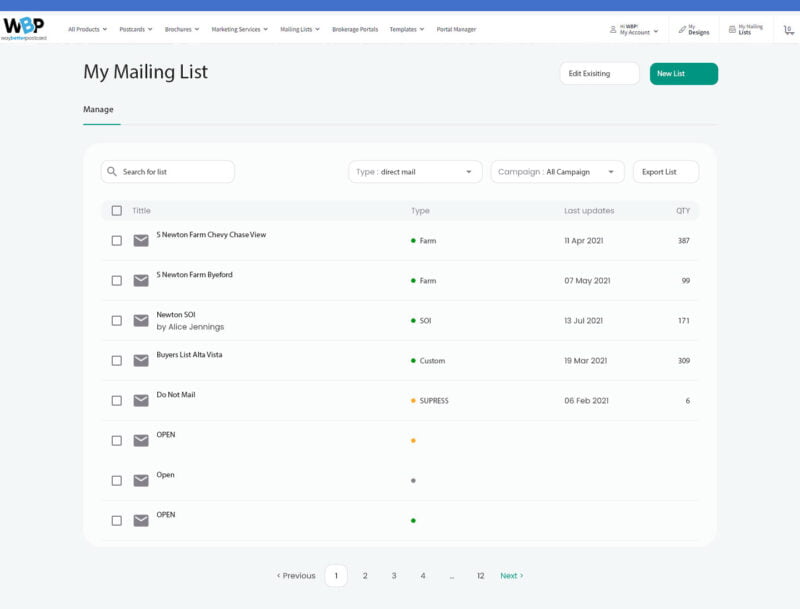
Task: Open Buyers List Alta Vista title
Action: pos(189,354)
